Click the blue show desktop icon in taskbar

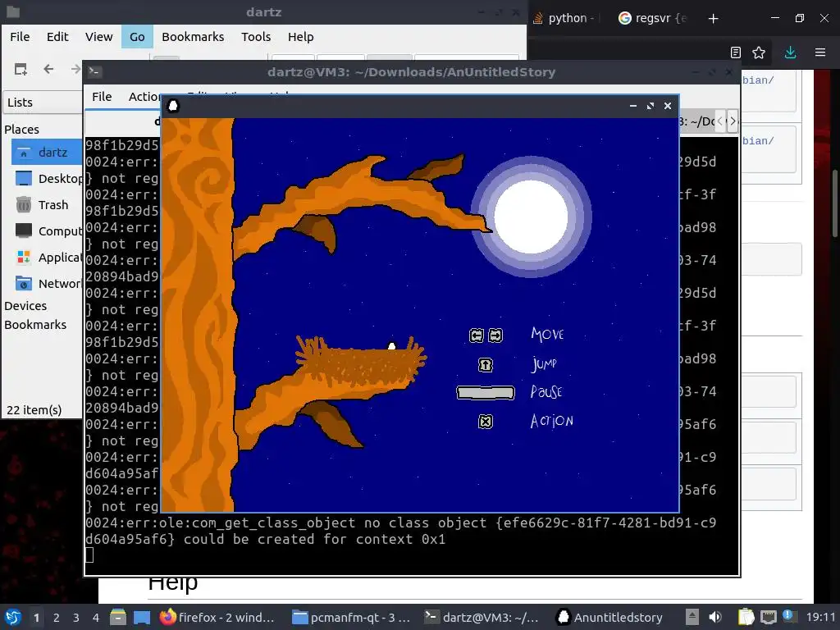pos(142,617)
